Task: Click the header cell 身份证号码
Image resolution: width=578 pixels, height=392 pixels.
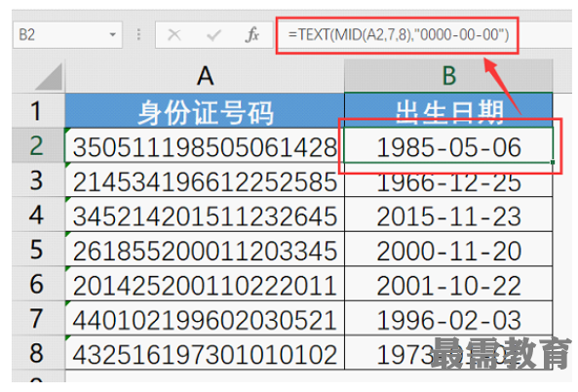Action: tap(205, 110)
